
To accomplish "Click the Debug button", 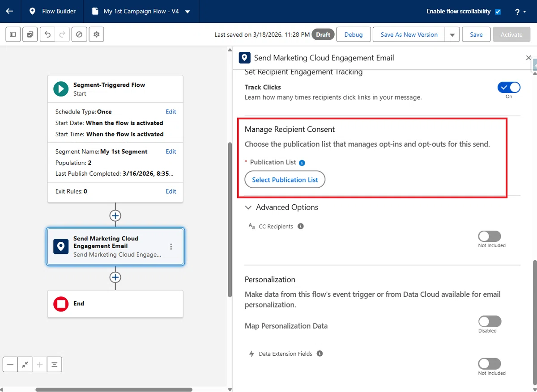I will pyautogui.click(x=354, y=34).
